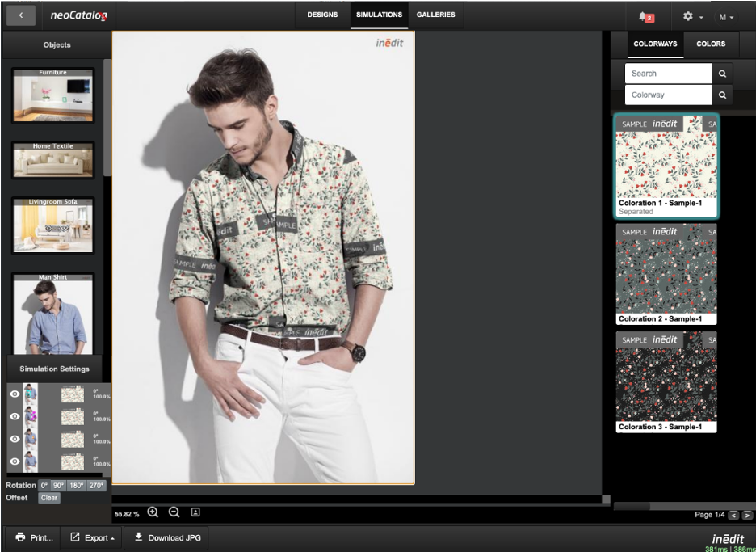Click the Offset label
This screenshot has width=756, height=552.
[17, 498]
